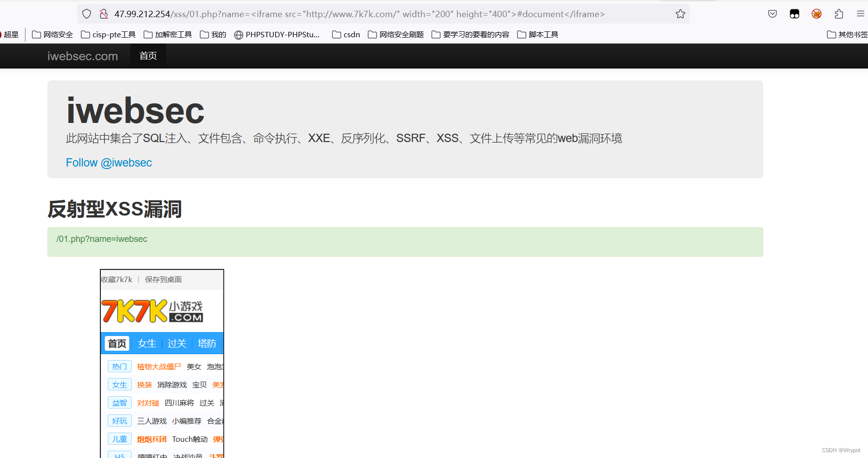868x458 pixels.
Task: Click the crossed-out orange fox extension icon
Action: coord(816,14)
